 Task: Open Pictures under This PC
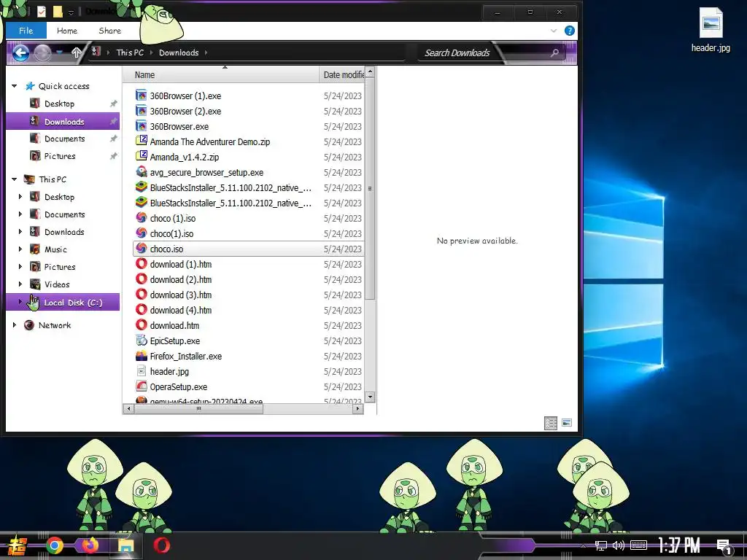tap(60, 267)
